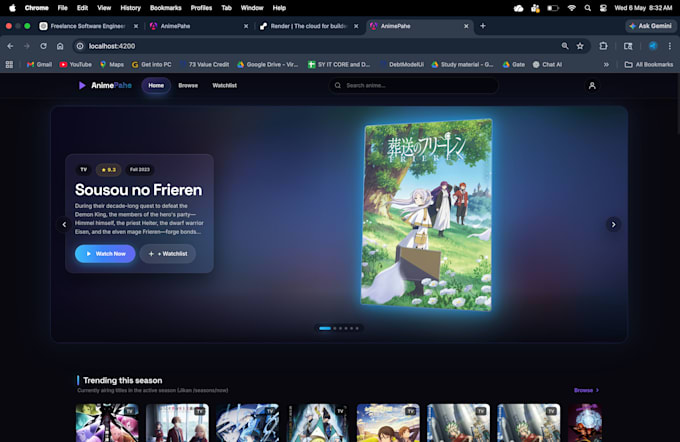Open the user profile icon in site header
The height and width of the screenshot is (442, 680).
592,86
